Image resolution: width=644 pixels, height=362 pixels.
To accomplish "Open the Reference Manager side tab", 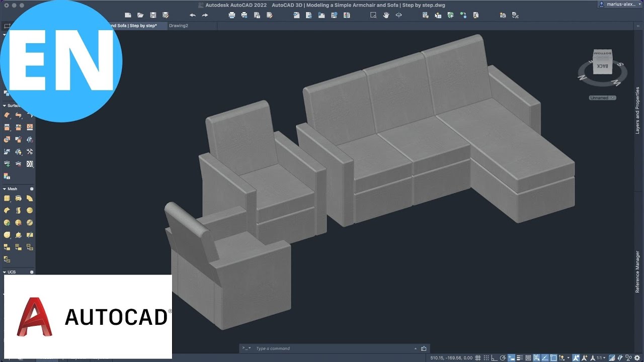I will (x=638, y=271).
